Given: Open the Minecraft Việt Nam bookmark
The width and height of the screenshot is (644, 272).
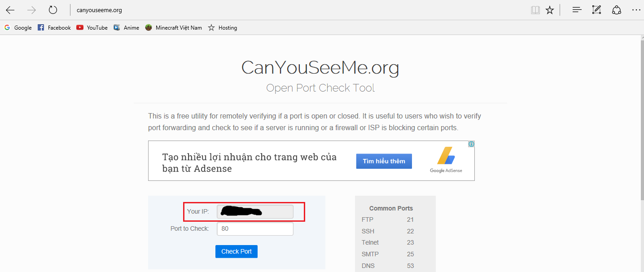Looking at the screenshot, I should point(174,27).
